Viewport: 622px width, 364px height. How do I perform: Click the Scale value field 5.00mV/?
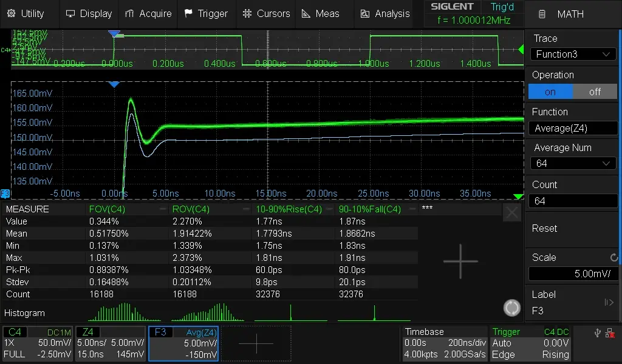[573, 274]
